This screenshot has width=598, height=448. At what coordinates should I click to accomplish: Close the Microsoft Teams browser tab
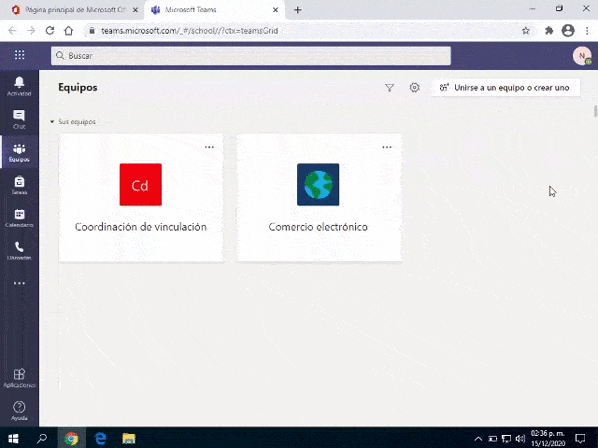click(x=275, y=10)
